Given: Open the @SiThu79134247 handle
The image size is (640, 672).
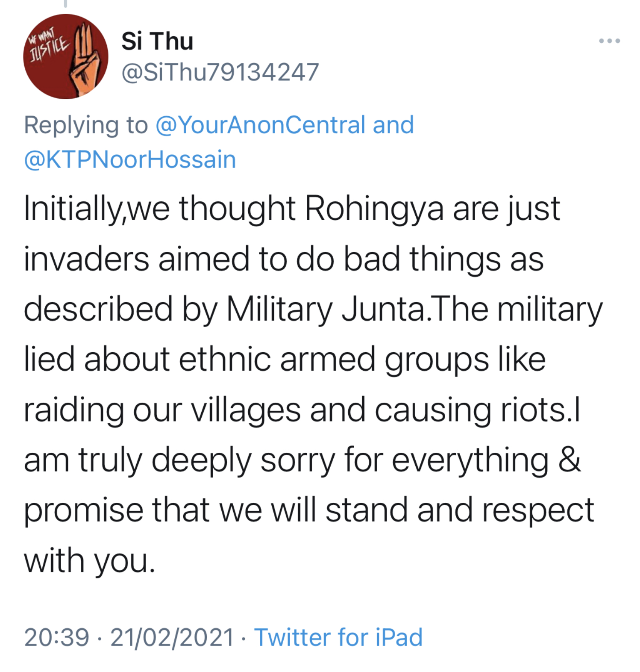Looking at the screenshot, I should point(220,72).
